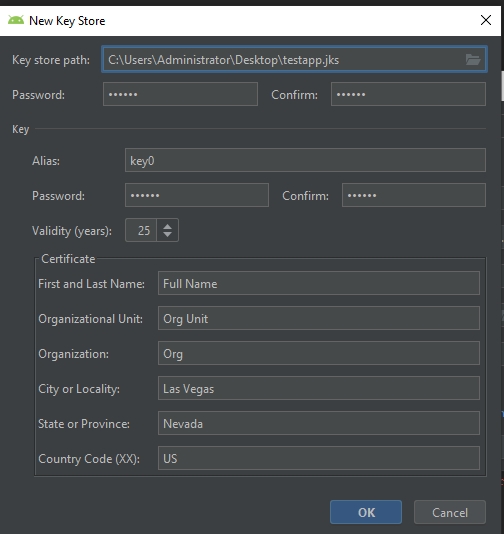Edit the State or Province field
Screen dimensions: 504x534
click(x=319, y=423)
